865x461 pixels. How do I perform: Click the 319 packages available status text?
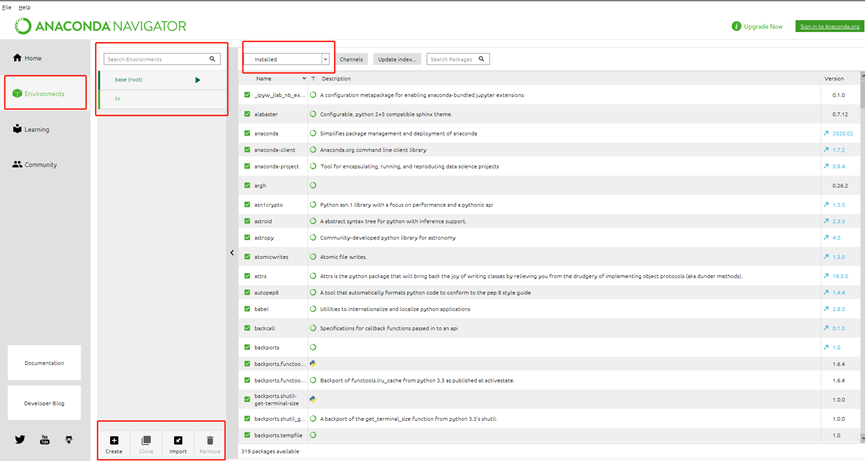pyautogui.click(x=270, y=451)
